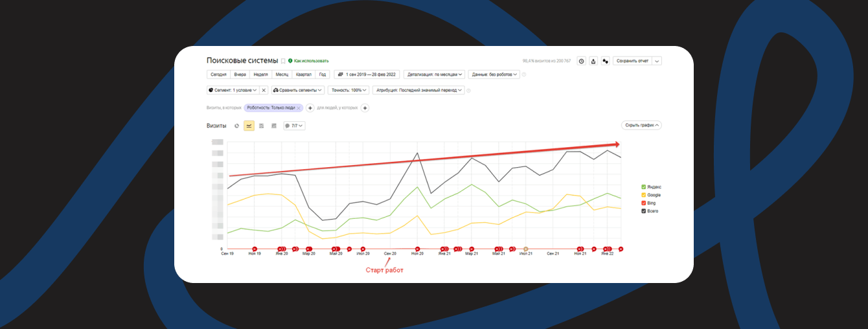Screen dimensions: 868x329
Task: Click the Сохранить отчет button
Action: click(632, 61)
